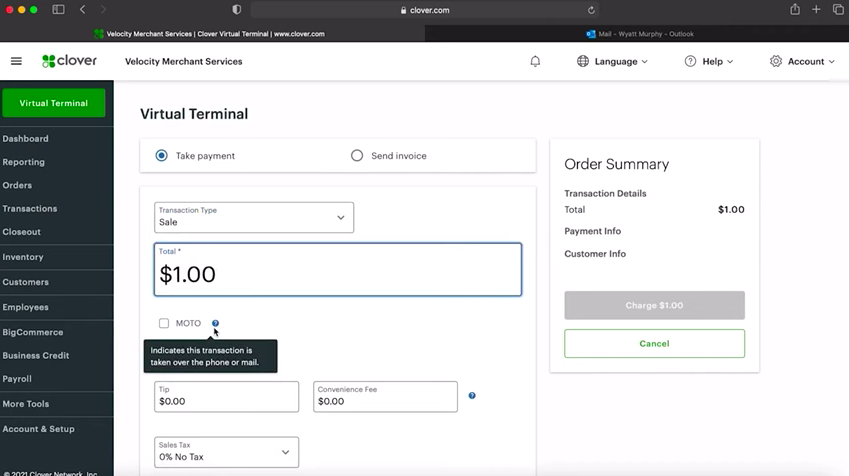Open BigCommerce in sidebar

33,332
